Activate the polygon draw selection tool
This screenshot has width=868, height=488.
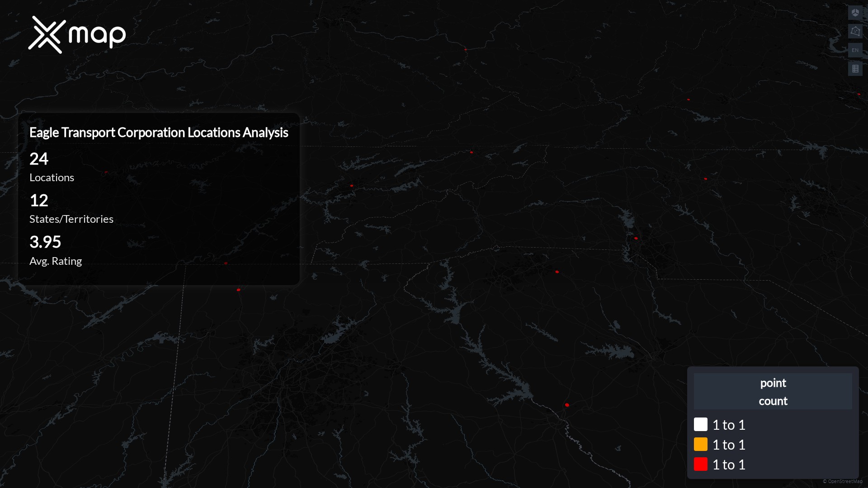coord(855,31)
